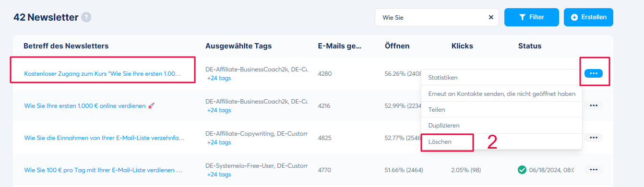Open three-dots menu for the E-Mail-Liste verzehnfachen row
This screenshot has width=644, height=187.
coord(594,138)
